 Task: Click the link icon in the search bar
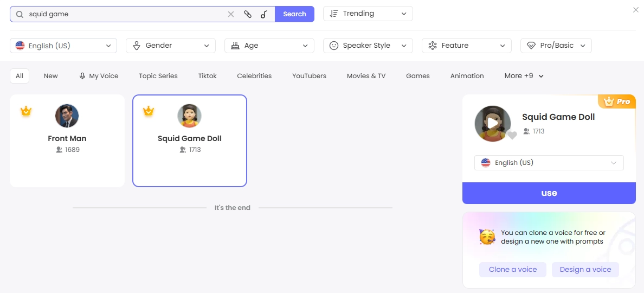(248, 14)
